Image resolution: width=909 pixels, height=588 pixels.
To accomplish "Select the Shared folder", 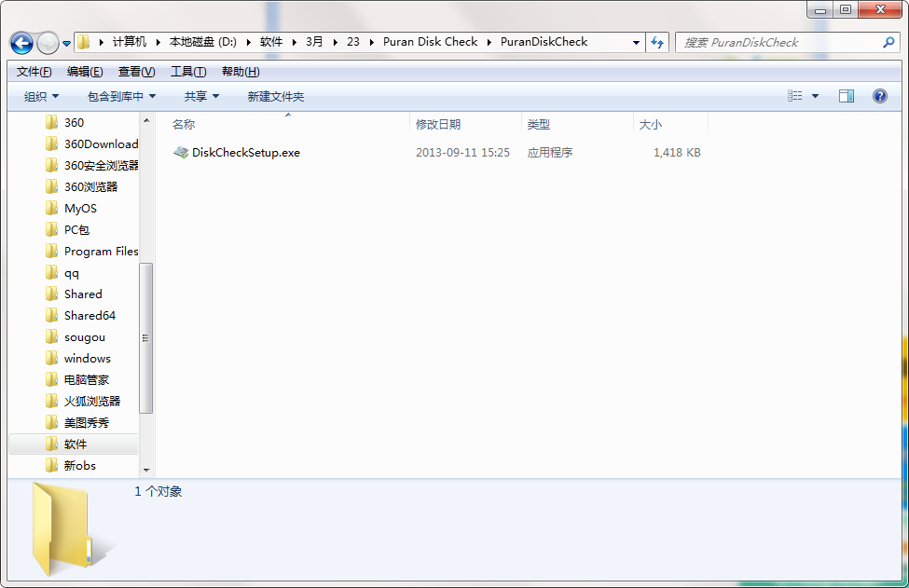I will coord(83,294).
